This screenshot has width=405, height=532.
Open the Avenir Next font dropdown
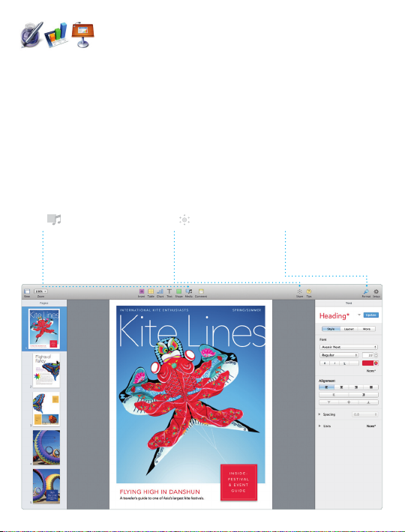pyautogui.click(x=348, y=347)
